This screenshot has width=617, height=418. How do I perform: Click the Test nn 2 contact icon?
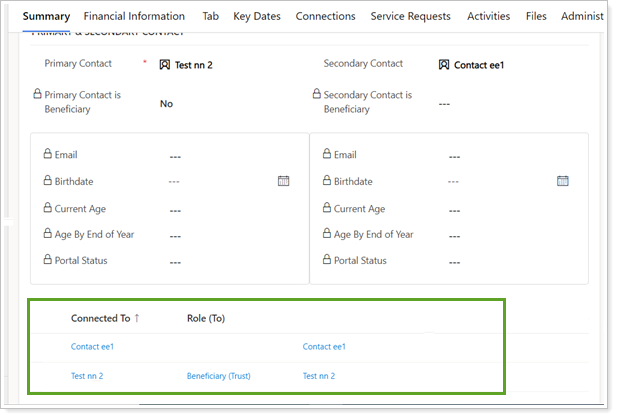[165, 65]
